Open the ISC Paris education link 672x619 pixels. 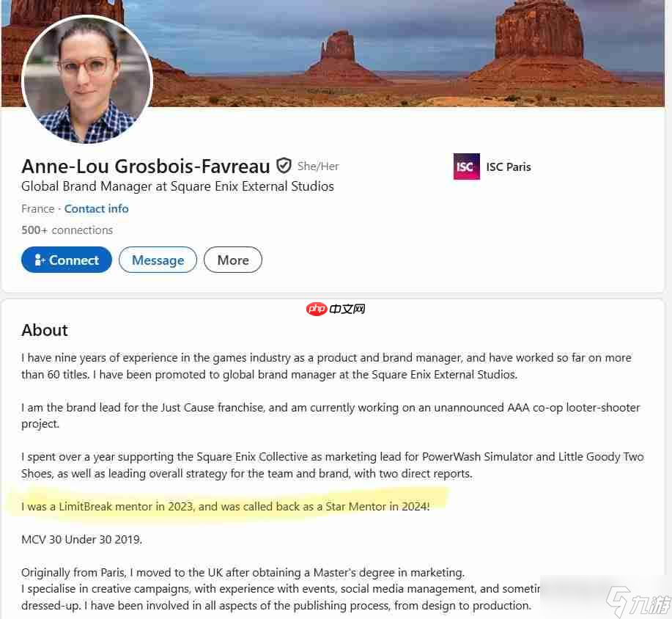click(x=509, y=167)
